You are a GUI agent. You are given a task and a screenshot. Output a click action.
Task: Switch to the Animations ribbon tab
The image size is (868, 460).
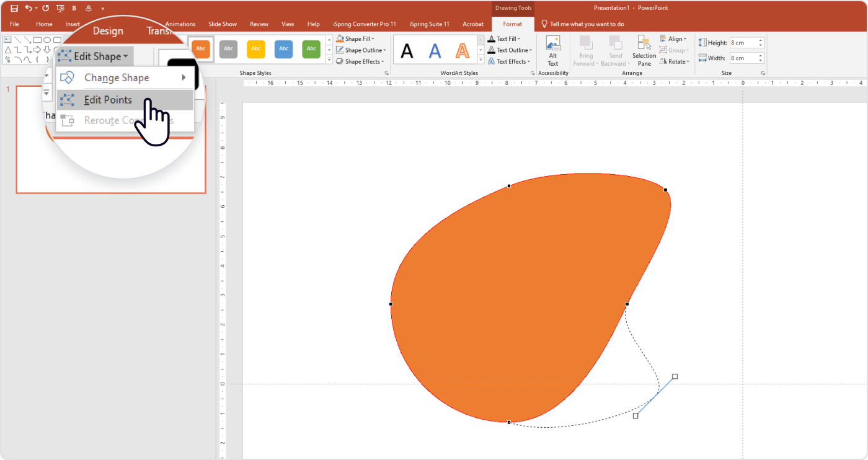pyautogui.click(x=180, y=24)
